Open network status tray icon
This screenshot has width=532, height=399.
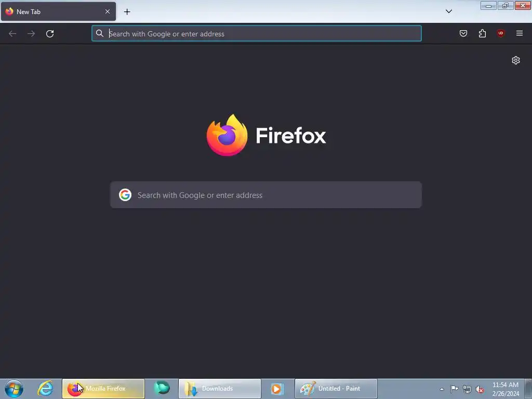(x=467, y=390)
